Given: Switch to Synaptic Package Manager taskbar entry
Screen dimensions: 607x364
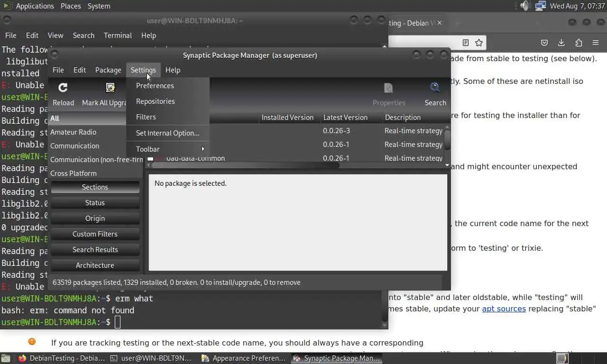Looking at the screenshot, I should [x=337, y=358].
